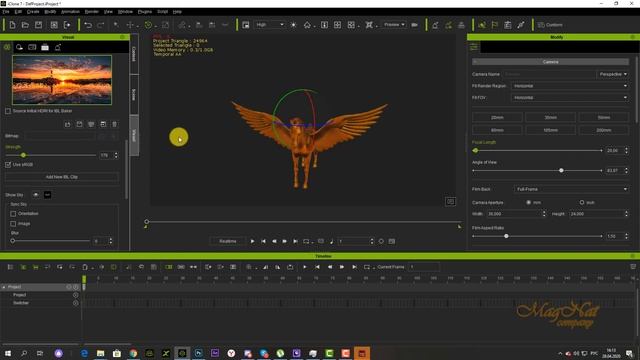Toggle Source Initial HDRI for IBL Baker checkbox
This screenshot has height=360, width=640.
pyautogui.click(x=8, y=111)
